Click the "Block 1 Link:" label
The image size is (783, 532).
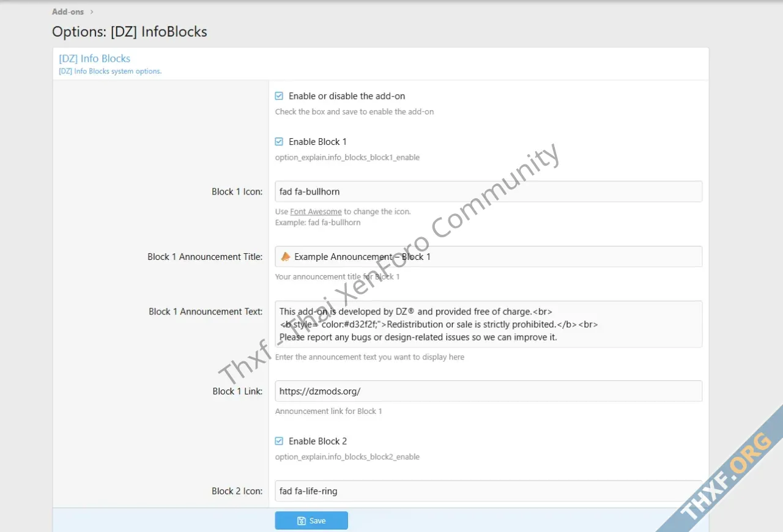pyautogui.click(x=237, y=391)
